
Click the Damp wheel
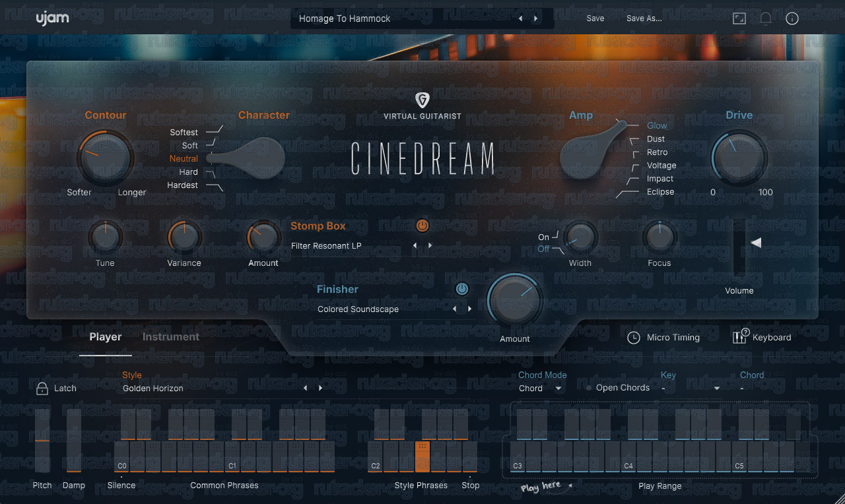pos(74,440)
